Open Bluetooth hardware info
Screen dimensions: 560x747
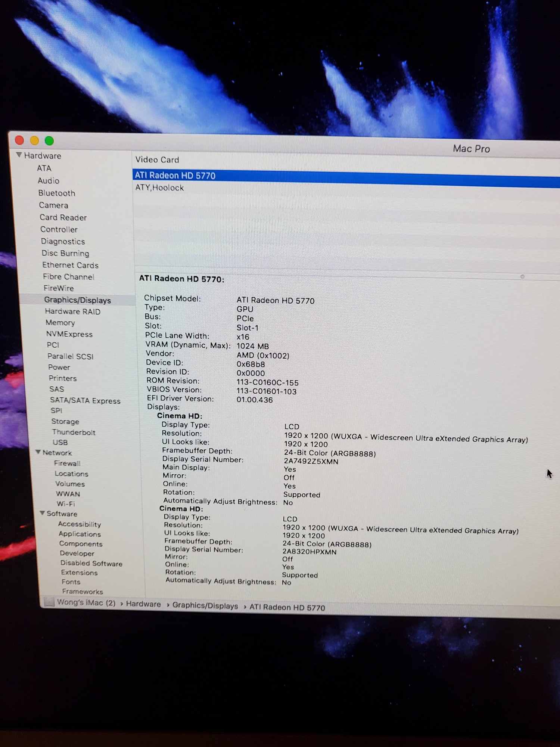57,193
